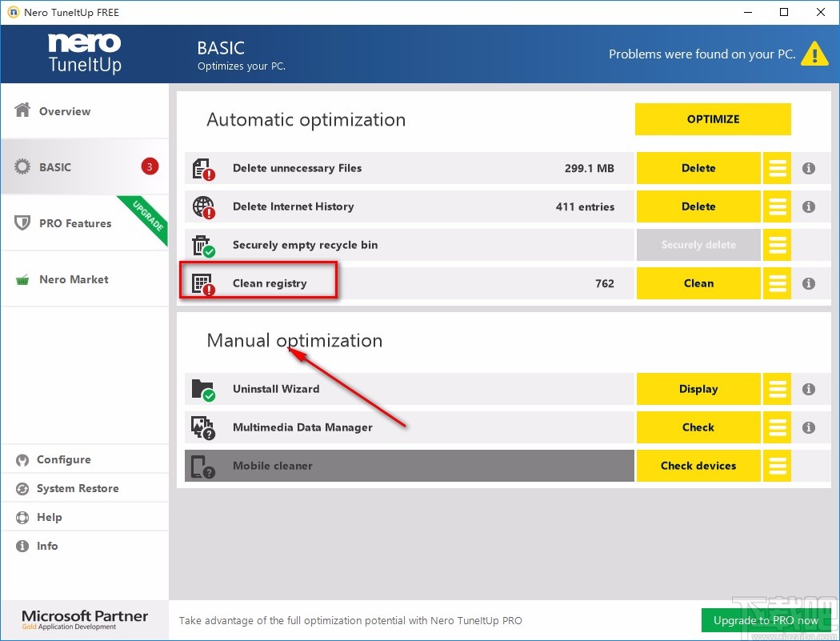Click the Info sidebar icon
Image resolution: width=840 pixels, height=641 pixels.
click(22, 546)
